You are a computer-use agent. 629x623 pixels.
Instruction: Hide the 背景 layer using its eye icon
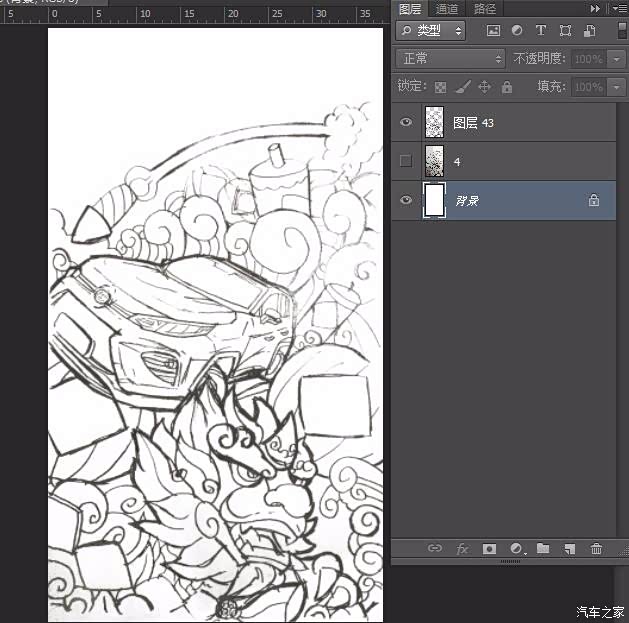point(405,200)
